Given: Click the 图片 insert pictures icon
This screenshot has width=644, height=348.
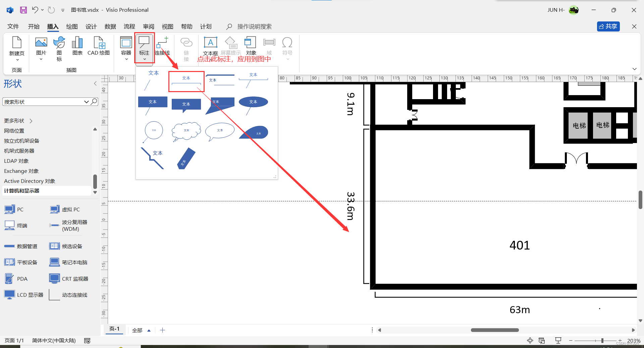Looking at the screenshot, I should [41, 49].
